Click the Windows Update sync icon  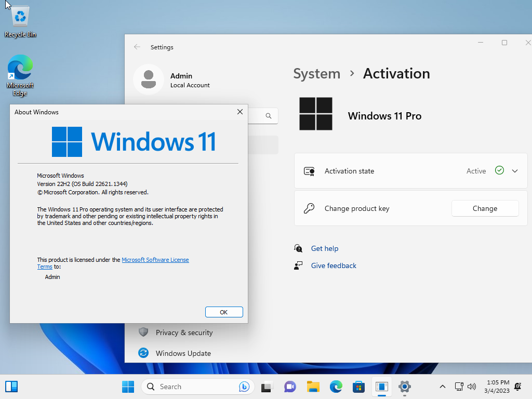point(143,353)
